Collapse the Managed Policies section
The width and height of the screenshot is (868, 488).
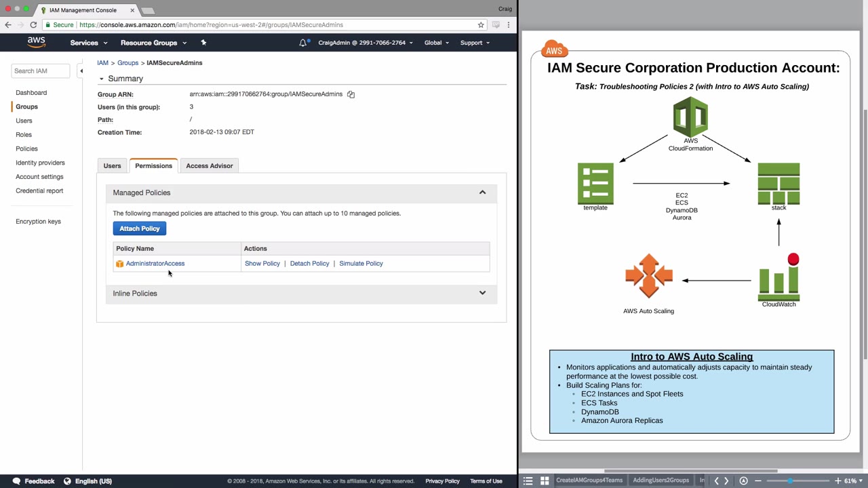point(482,192)
